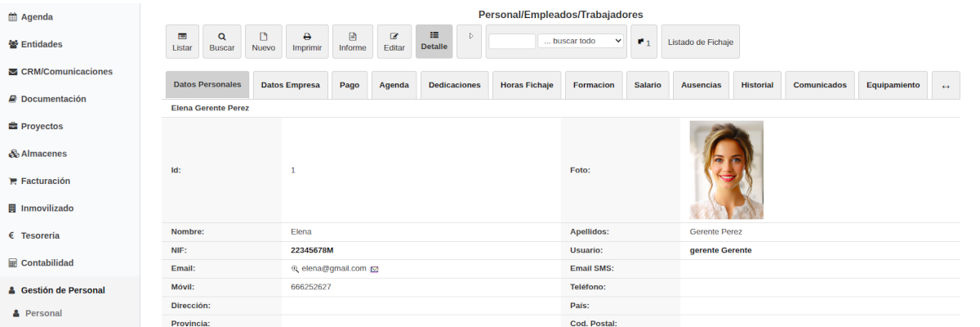Open the Horas Fichaje tab

point(527,85)
